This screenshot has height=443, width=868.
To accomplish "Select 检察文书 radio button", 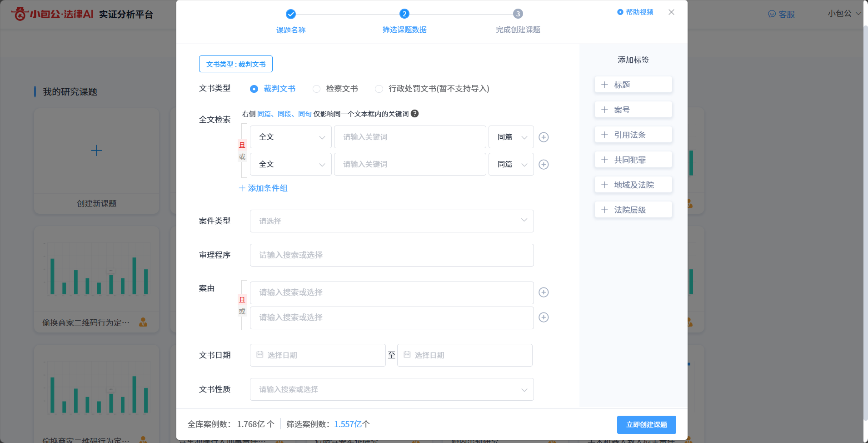I will click(317, 89).
